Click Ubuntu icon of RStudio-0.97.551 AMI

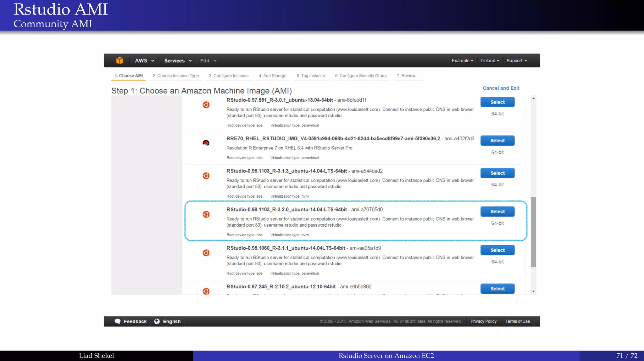click(206, 105)
